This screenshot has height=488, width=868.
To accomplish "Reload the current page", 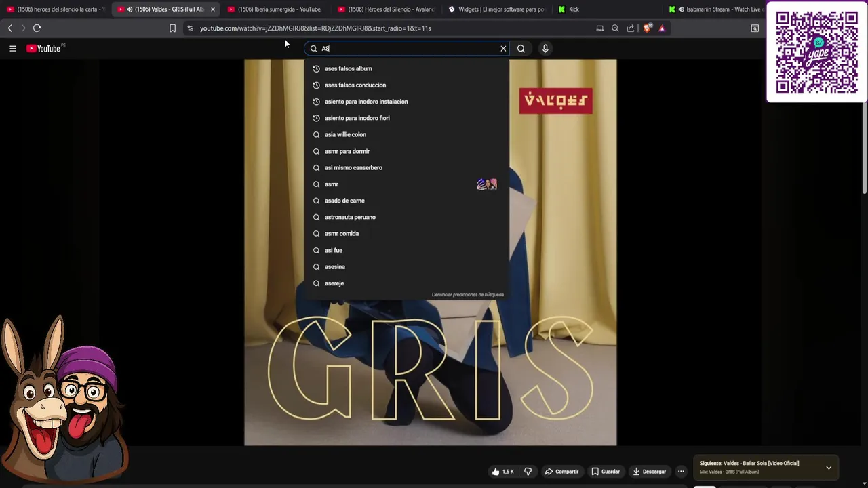I will (x=37, y=28).
